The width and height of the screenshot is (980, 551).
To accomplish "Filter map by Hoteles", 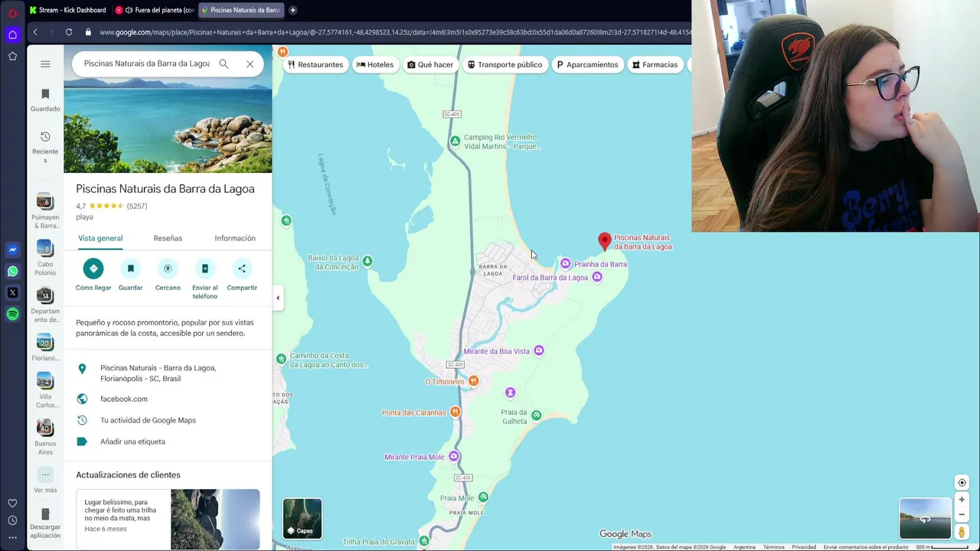I will coord(375,64).
